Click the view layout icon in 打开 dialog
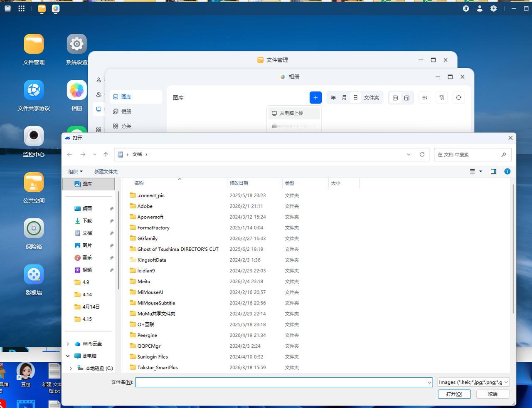This screenshot has height=408, width=532. coord(472,171)
